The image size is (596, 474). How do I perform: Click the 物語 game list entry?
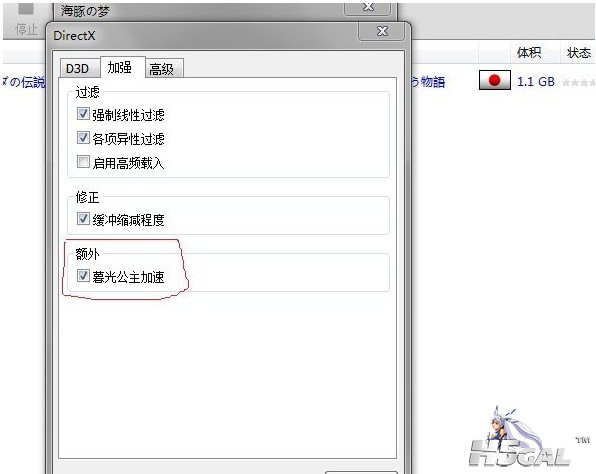(428, 82)
